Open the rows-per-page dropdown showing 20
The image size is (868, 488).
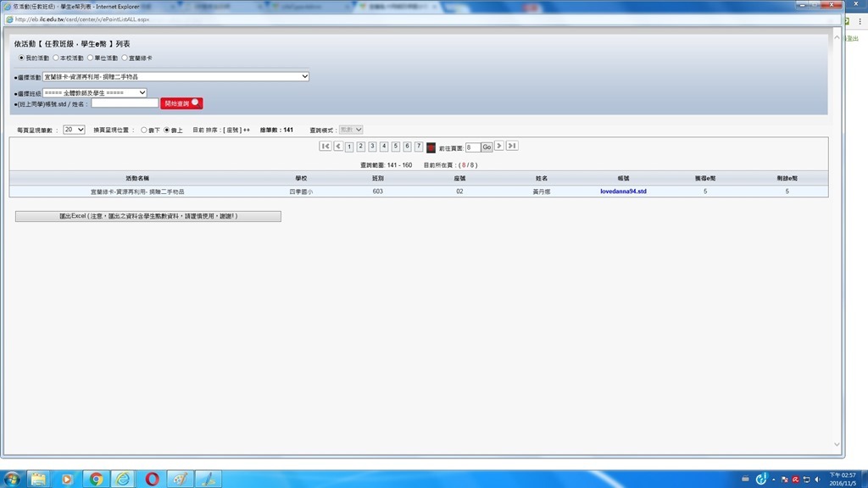pos(74,130)
